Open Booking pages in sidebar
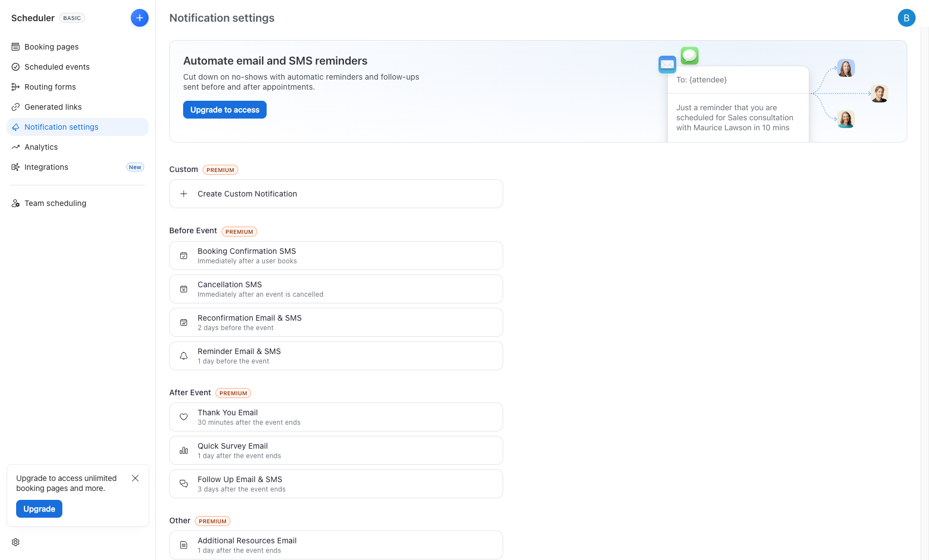 77,47
